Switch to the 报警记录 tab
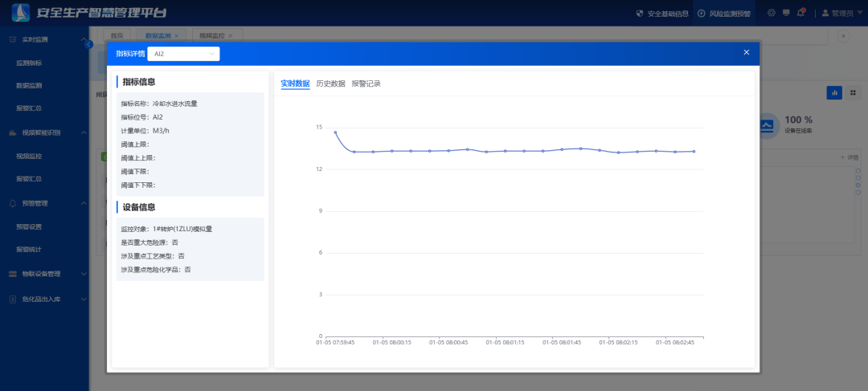Viewport: 868px width, 391px height. tap(366, 83)
